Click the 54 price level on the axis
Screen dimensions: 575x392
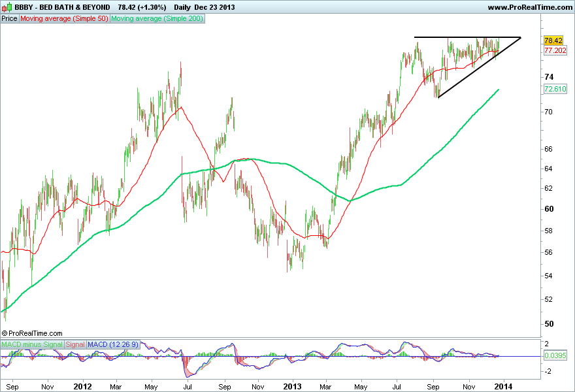tap(549, 276)
